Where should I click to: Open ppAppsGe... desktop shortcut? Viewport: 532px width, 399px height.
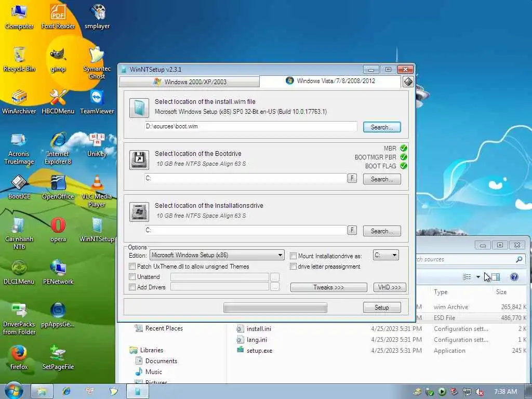click(58, 315)
